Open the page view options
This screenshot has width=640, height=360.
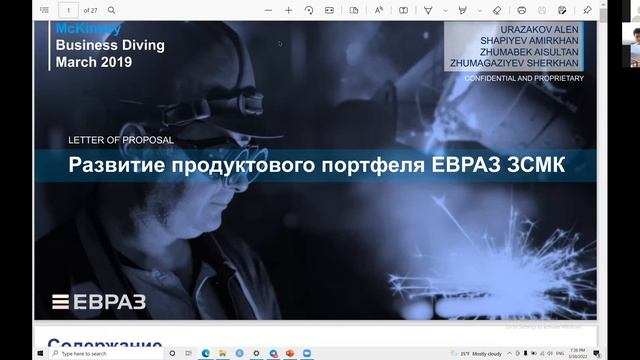(x=354, y=10)
